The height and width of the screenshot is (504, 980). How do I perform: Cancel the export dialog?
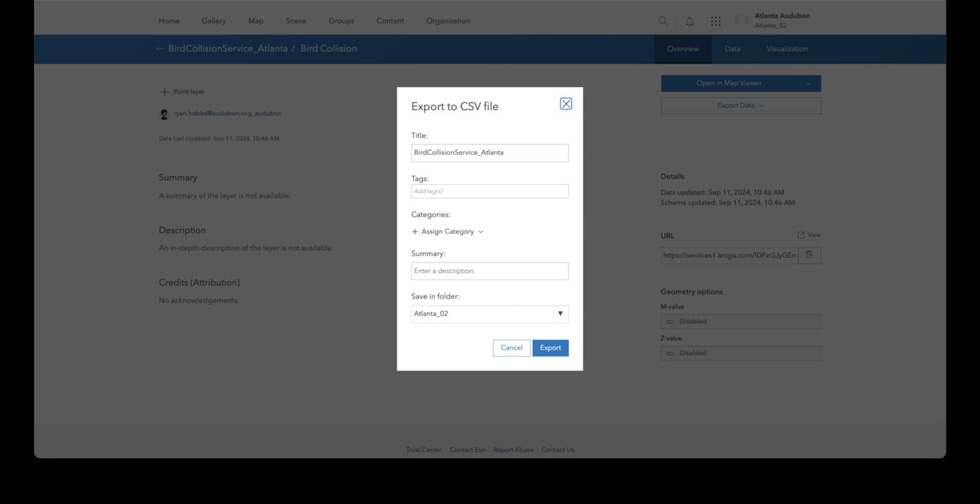coord(511,348)
